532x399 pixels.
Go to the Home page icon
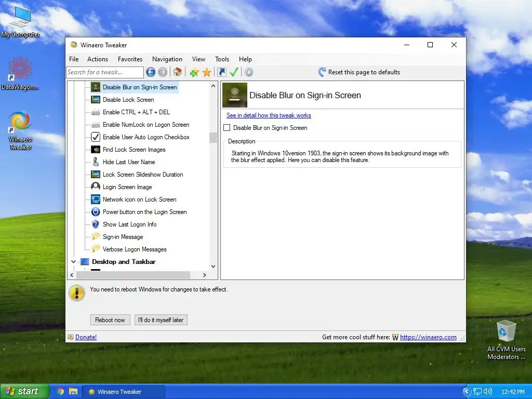click(x=178, y=72)
